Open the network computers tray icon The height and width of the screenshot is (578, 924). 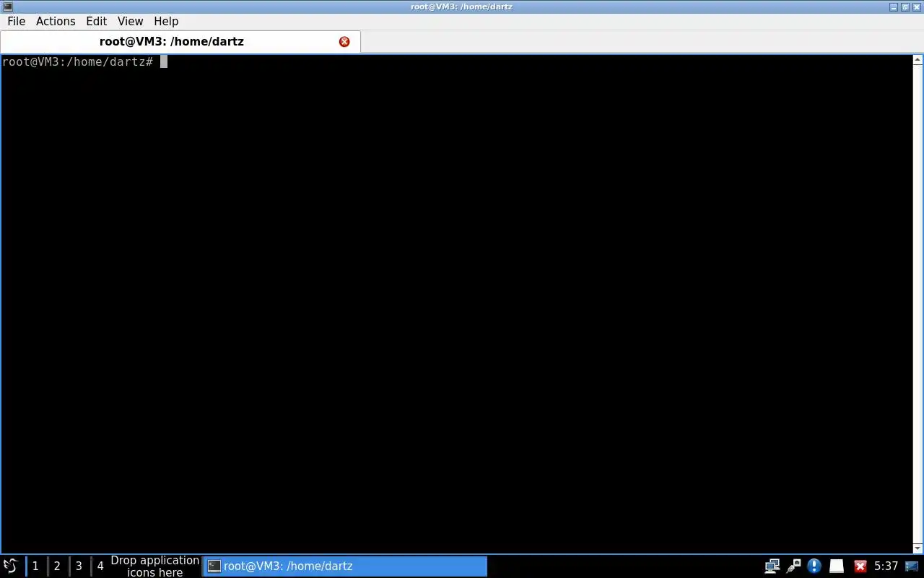772,566
